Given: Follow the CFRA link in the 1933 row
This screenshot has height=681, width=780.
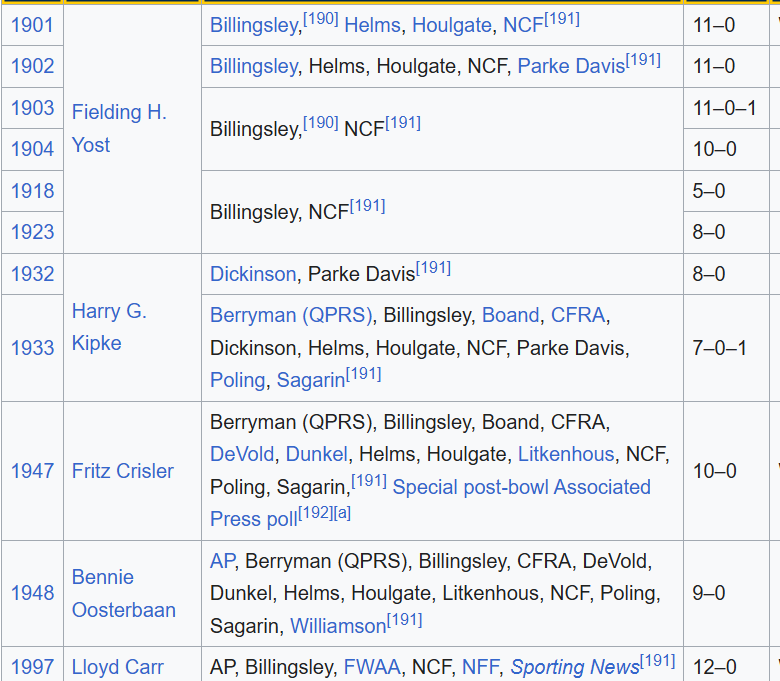Looking at the screenshot, I should [578, 315].
